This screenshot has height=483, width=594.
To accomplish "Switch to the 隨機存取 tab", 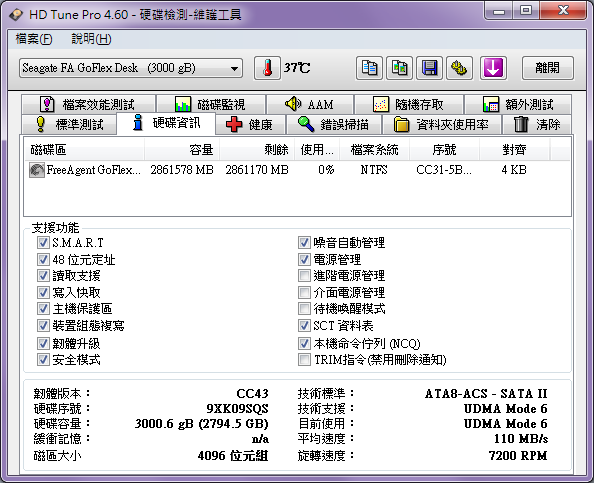I will 409,104.
